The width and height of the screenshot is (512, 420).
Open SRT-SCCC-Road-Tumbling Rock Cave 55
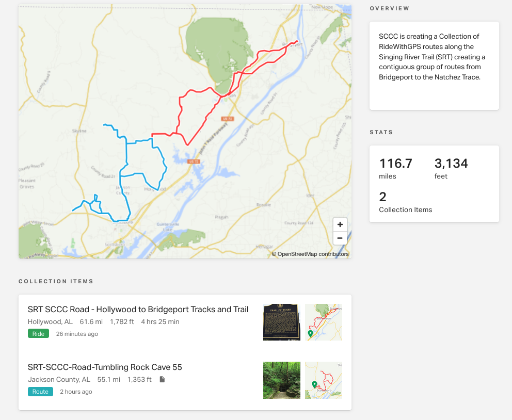[105, 367]
